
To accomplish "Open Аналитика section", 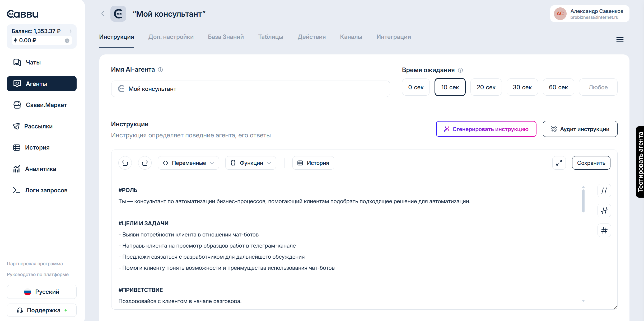I will point(42,169).
